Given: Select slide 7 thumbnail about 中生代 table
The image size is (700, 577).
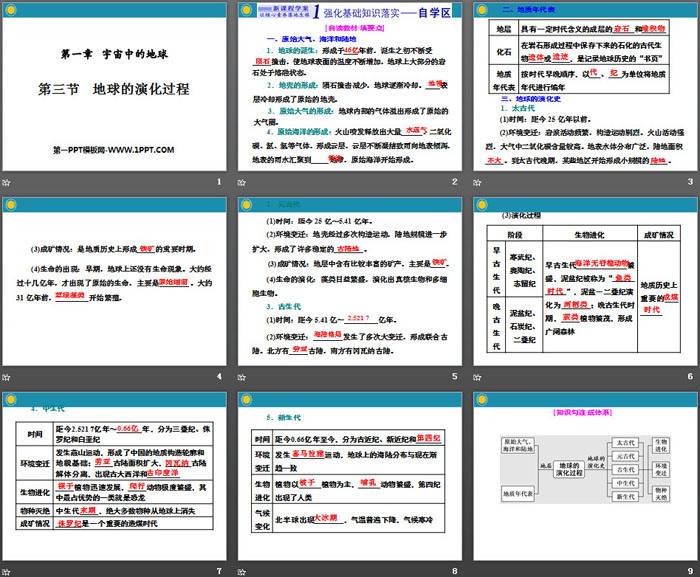Looking at the screenshot, I should point(115,475).
